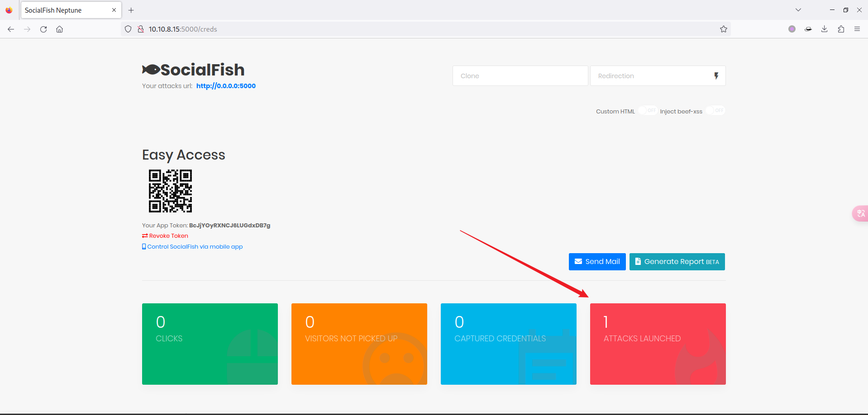The image size is (868, 415).
Task: Click the Revoke Token link
Action: (165, 236)
